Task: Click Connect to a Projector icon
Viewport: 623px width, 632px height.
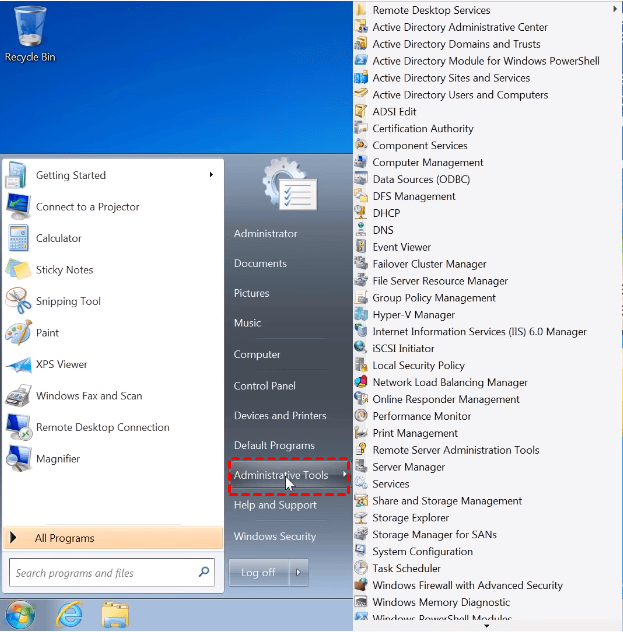Action: coord(18,206)
